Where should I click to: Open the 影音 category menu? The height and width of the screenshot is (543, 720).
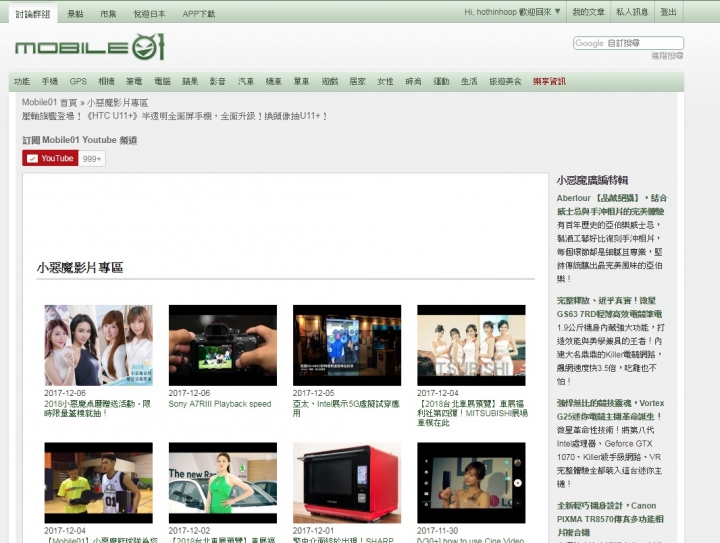[x=218, y=81]
